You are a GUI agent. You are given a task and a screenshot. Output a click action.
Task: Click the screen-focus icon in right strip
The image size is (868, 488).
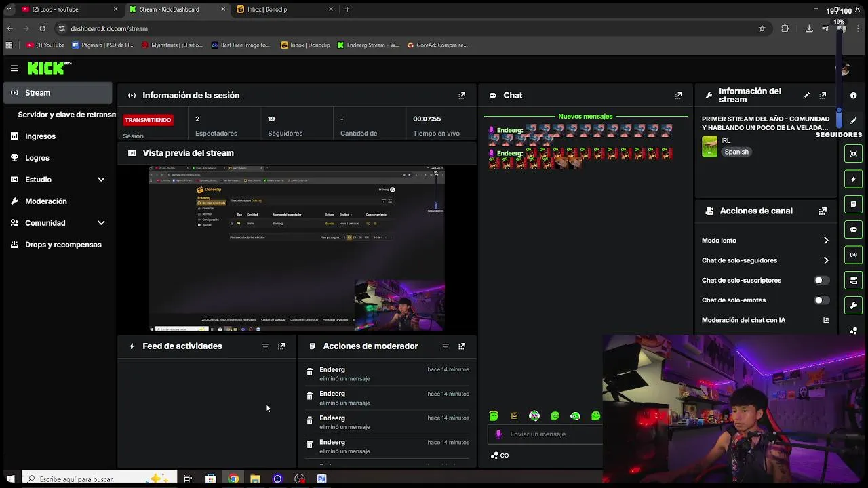[853, 153]
